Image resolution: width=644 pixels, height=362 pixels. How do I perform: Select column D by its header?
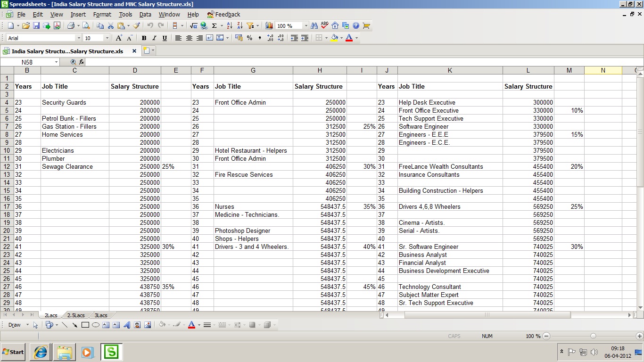point(135,71)
